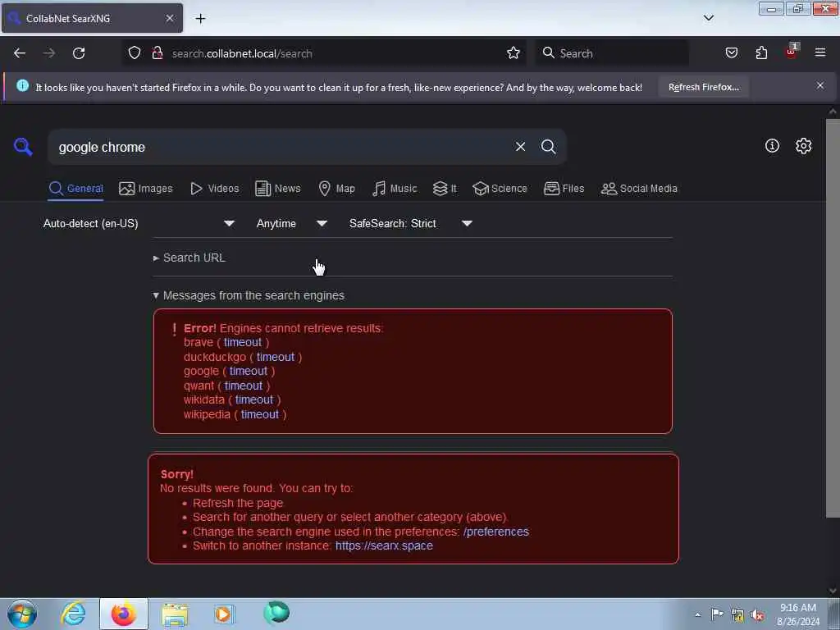Click Firefox taskbar button
The height and width of the screenshot is (630, 840).
[x=123, y=614]
